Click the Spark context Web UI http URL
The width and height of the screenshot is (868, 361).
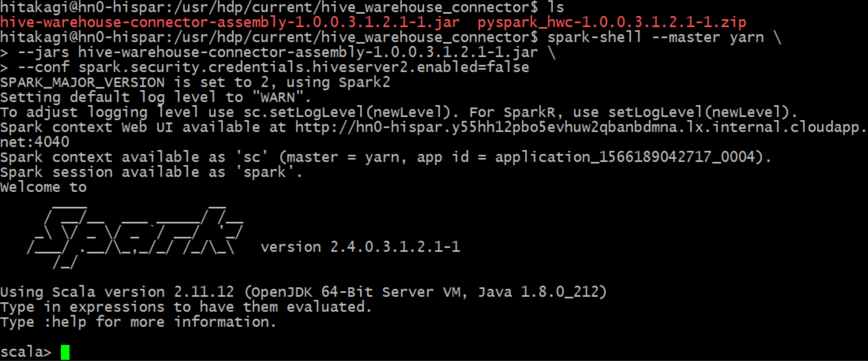tap(581, 127)
